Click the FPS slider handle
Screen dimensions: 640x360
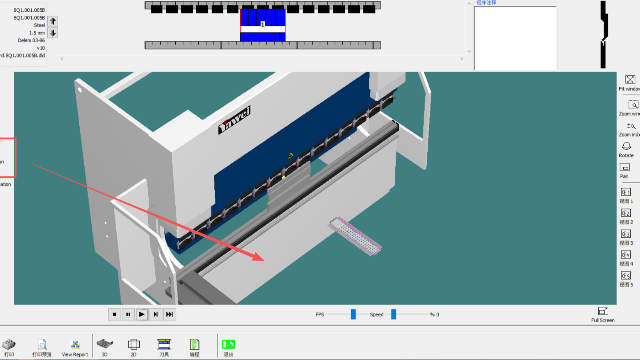(x=353, y=314)
